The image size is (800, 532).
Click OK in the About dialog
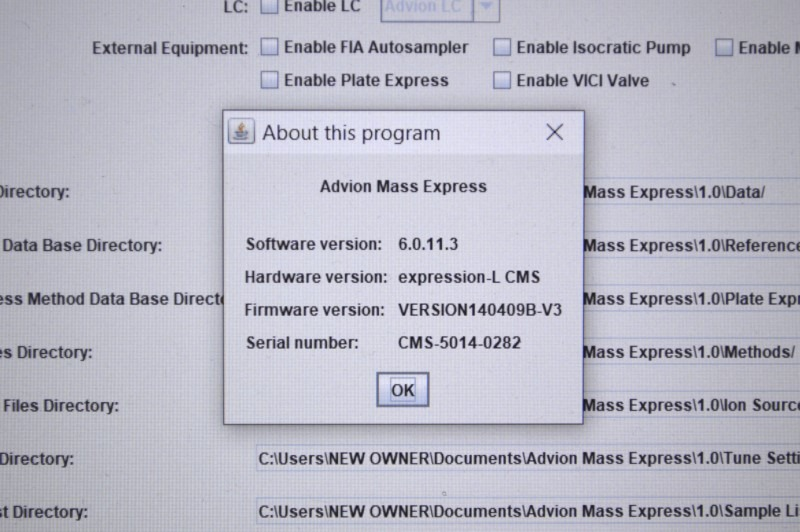pos(403,390)
